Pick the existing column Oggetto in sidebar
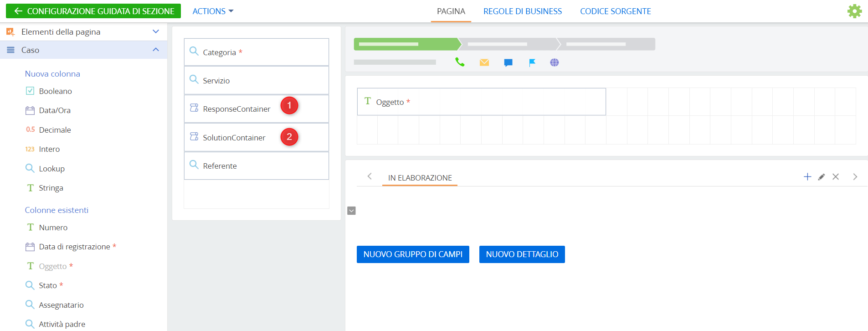Image resolution: width=868 pixels, height=331 pixels. click(x=49, y=266)
